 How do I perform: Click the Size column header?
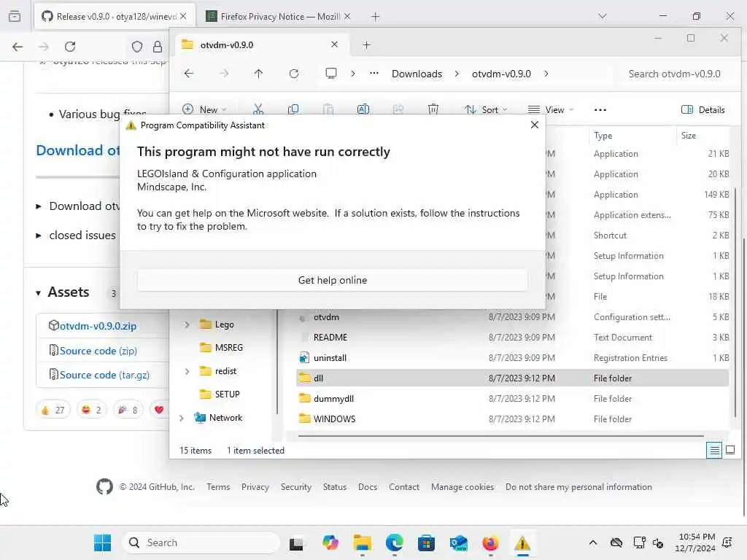(703, 136)
